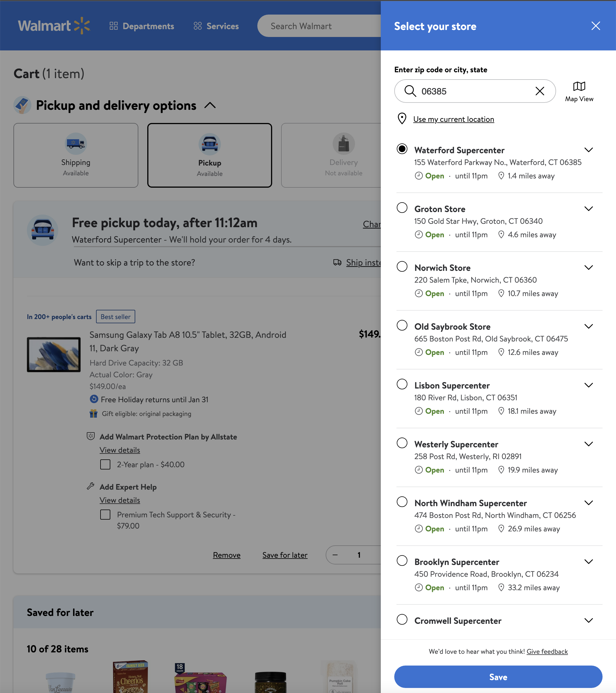This screenshot has width=616, height=693.
Task: Click Use my current location pin icon
Action: [x=402, y=119]
